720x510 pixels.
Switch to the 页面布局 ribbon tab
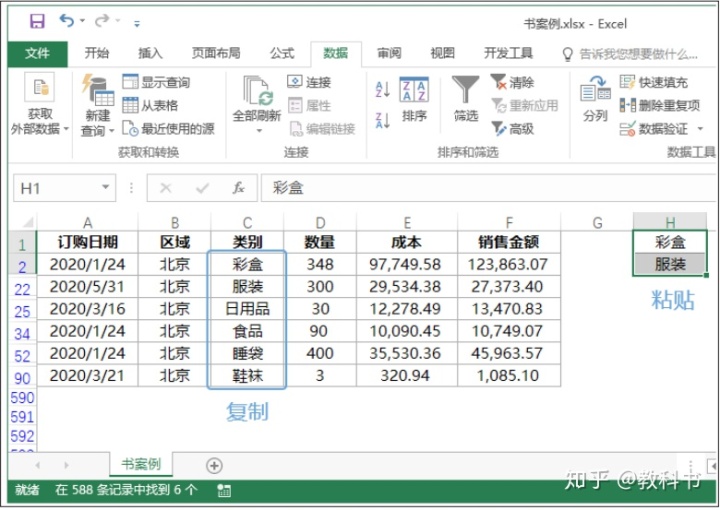coord(216,53)
